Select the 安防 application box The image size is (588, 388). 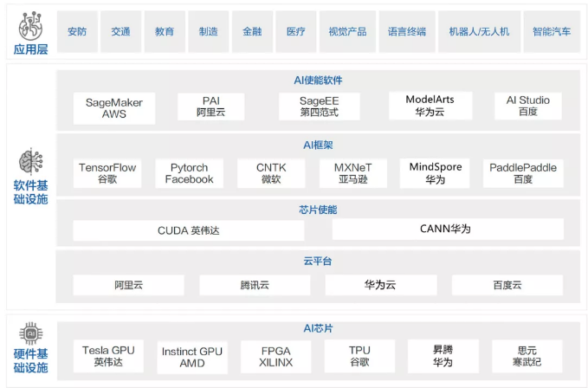pos(77,31)
